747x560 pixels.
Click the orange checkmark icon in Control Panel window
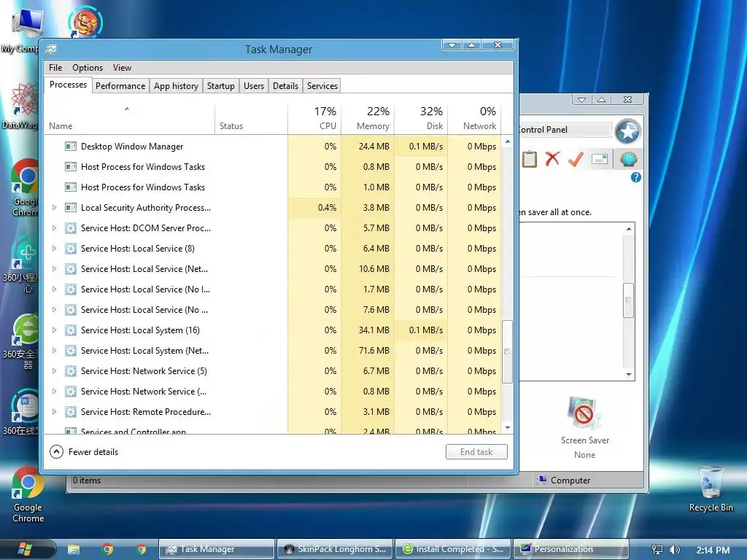coord(576,159)
